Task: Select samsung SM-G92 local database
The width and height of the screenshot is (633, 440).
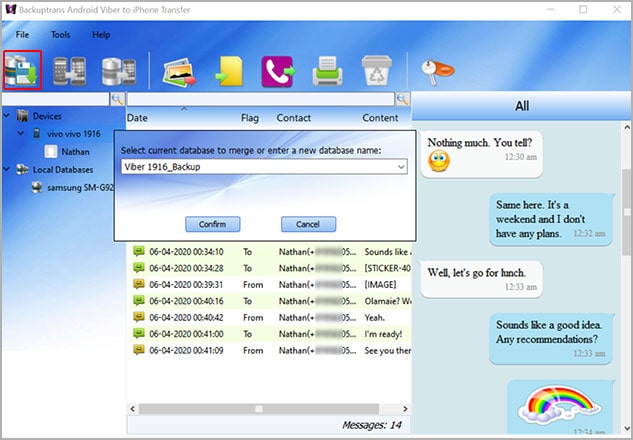Action: [81, 188]
